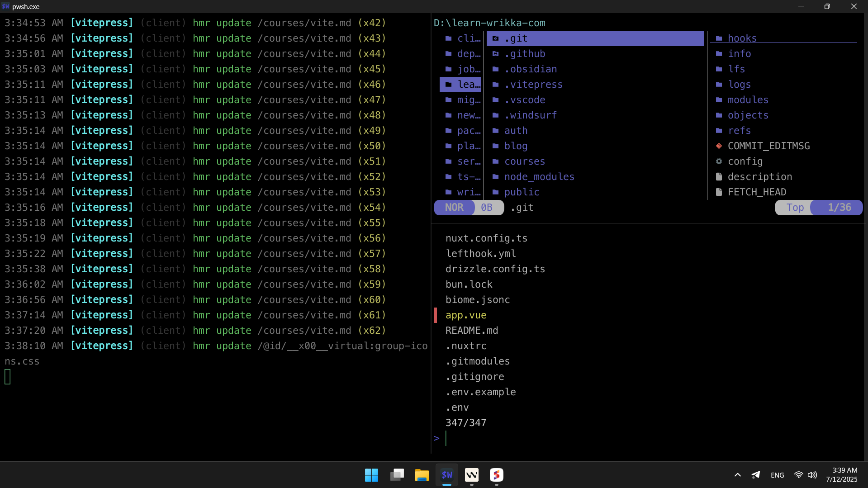
Task: Focus the fzf search prompt input
Action: (x=647, y=438)
